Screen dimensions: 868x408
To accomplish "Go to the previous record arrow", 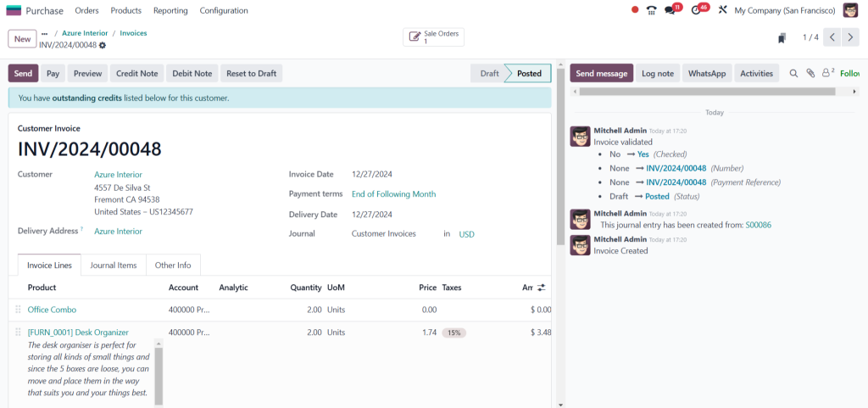I will coord(832,37).
